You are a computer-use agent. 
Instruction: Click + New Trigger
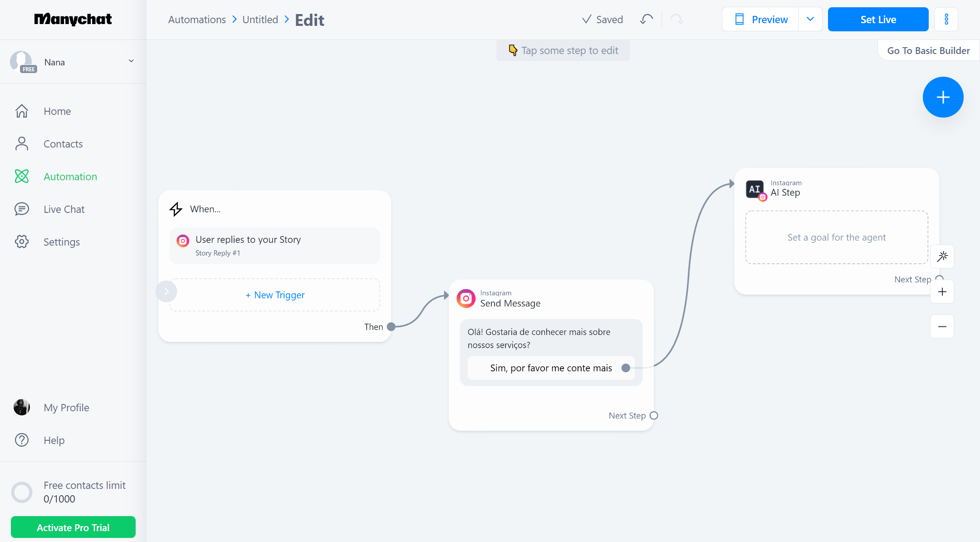(274, 295)
